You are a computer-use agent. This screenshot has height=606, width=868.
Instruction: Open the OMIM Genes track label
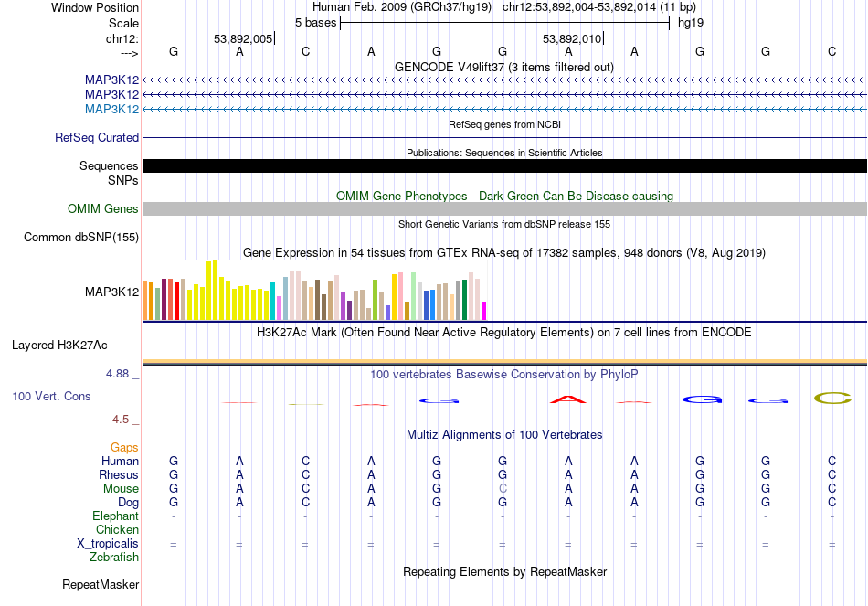coord(103,208)
